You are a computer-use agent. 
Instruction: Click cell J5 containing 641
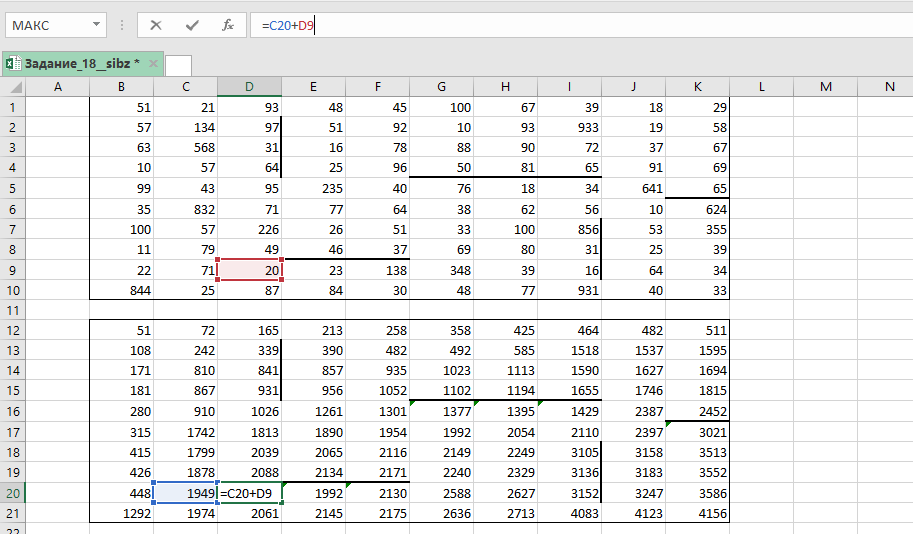tap(633, 188)
